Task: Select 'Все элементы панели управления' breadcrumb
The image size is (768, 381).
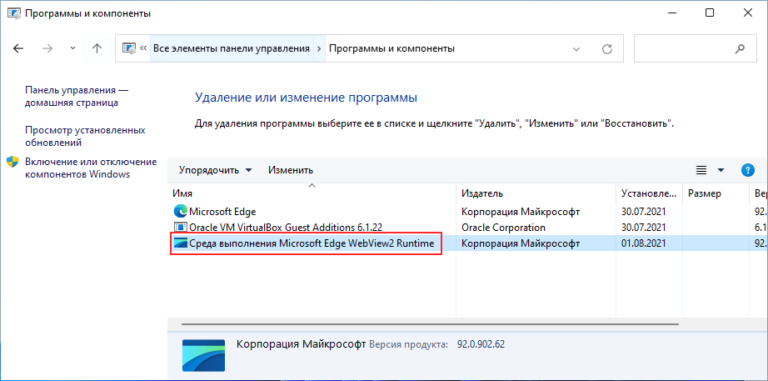Action: tap(231, 48)
